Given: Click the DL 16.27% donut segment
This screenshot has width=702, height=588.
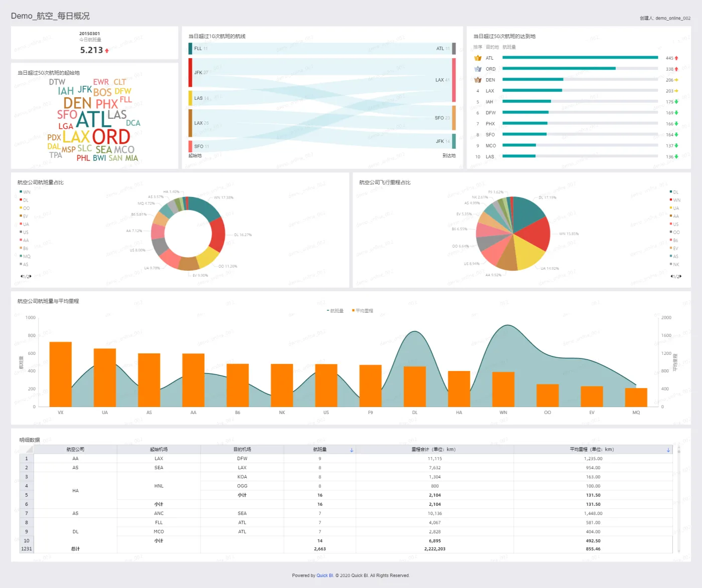Looking at the screenshot, I should 218,235.
